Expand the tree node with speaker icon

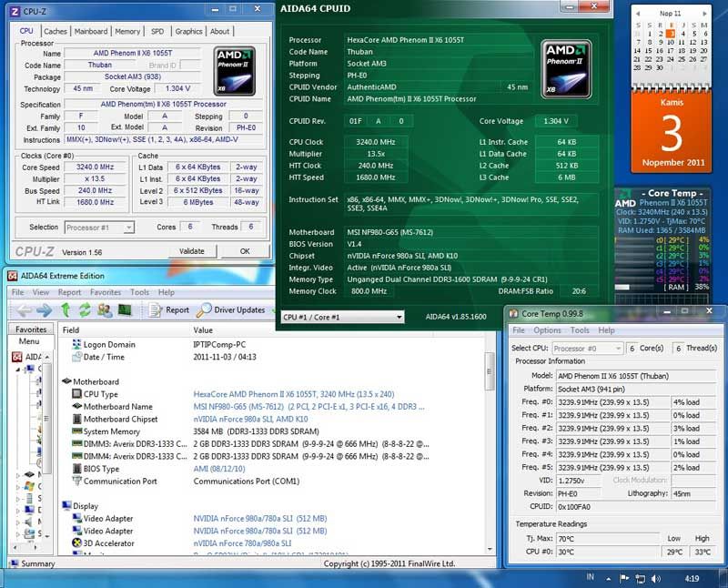18,522
